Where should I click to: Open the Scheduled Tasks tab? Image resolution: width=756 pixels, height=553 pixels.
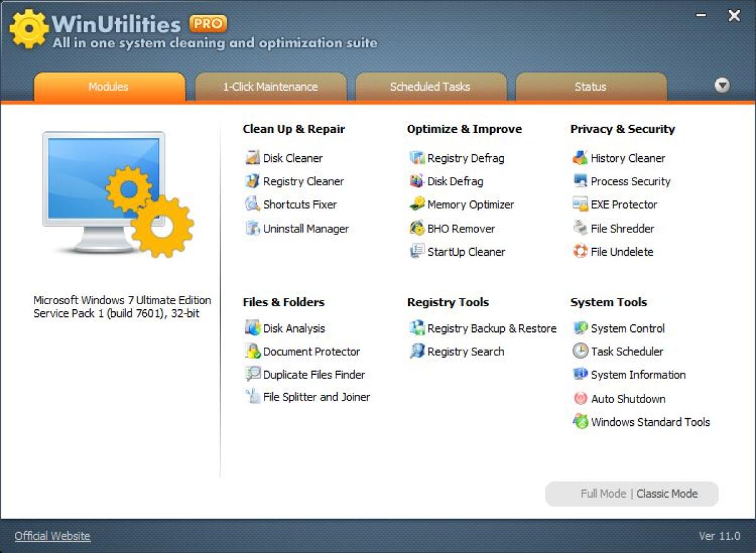(431, 87)
